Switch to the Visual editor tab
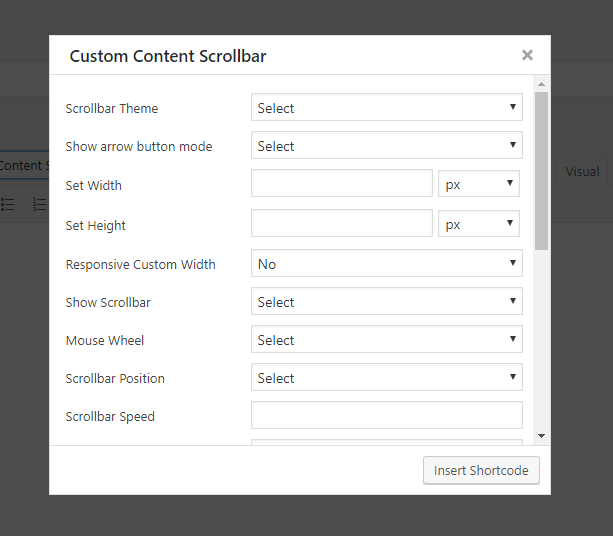Viewport: 613px width, 536px height. pyautogui.click(x=582, y=171)
